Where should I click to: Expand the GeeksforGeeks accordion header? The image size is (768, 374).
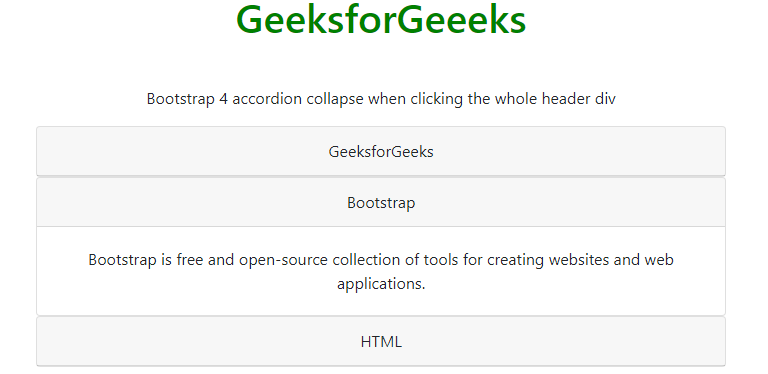coord(381,151)
